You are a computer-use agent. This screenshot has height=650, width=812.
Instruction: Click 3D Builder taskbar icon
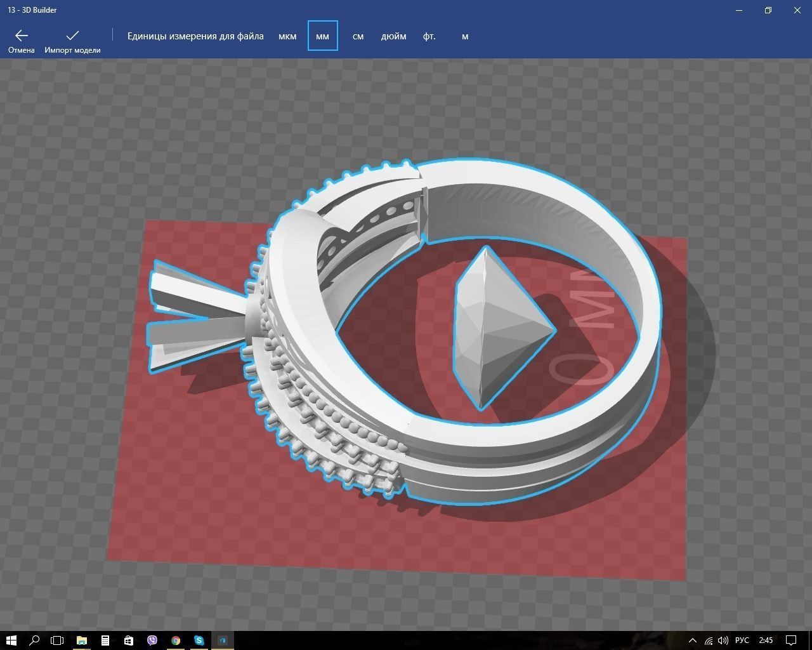point(223,640)
